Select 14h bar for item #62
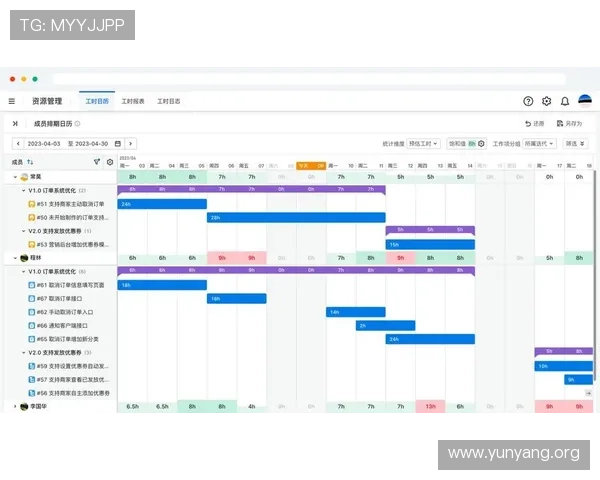This screenshot has width=600, height=480. [x=356, y=312]
